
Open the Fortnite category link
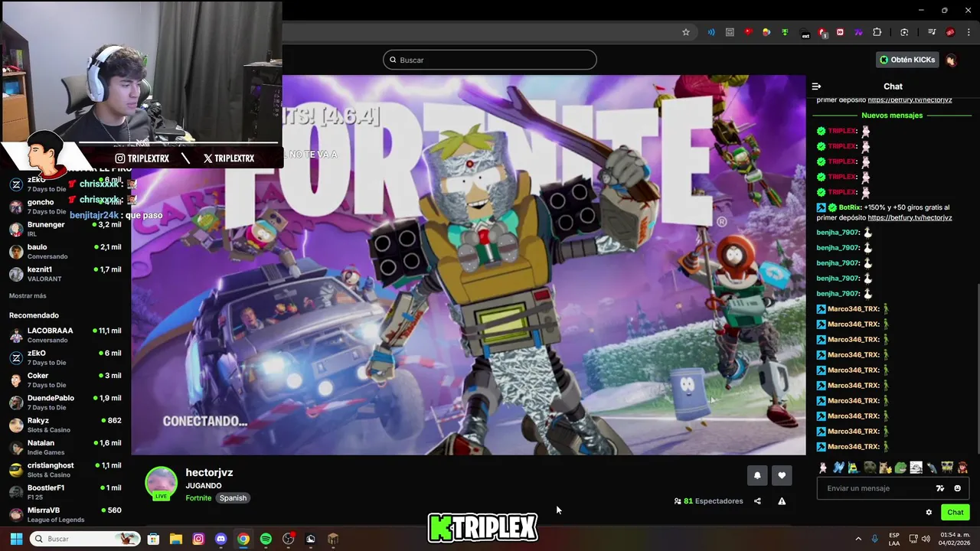tap(198, 498)
